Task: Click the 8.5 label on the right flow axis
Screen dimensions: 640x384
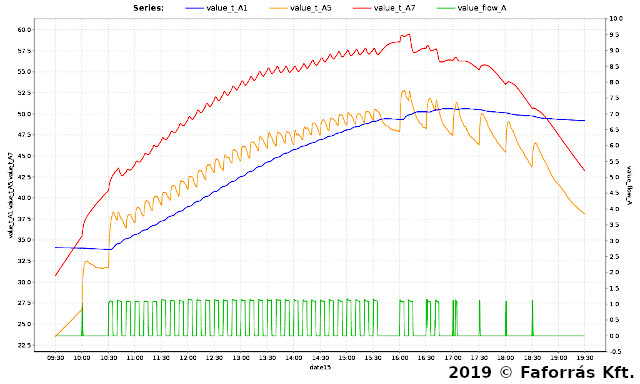Action: tap(615, 67)
